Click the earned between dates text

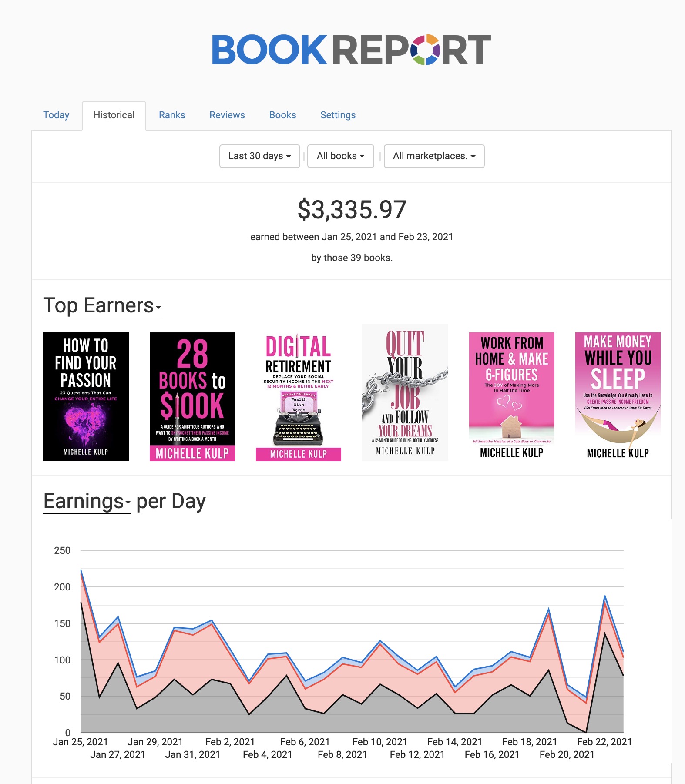click(352, 237)
